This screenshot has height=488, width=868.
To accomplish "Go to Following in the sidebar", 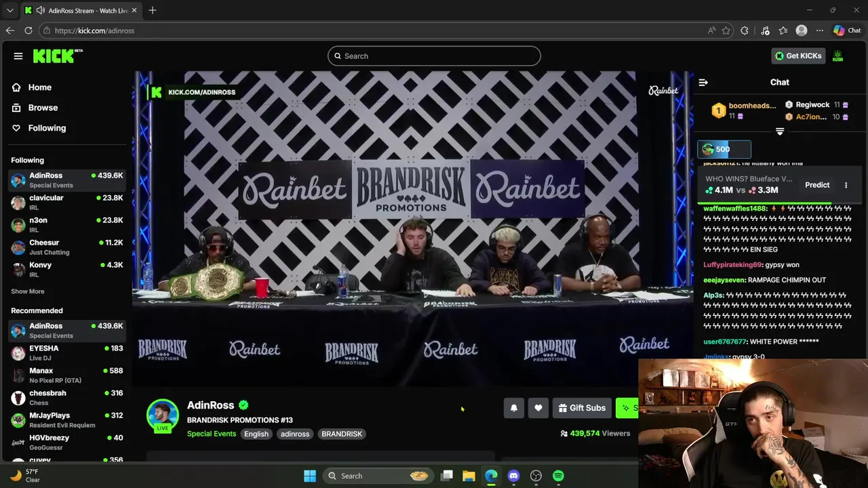I will coord(47,128).
